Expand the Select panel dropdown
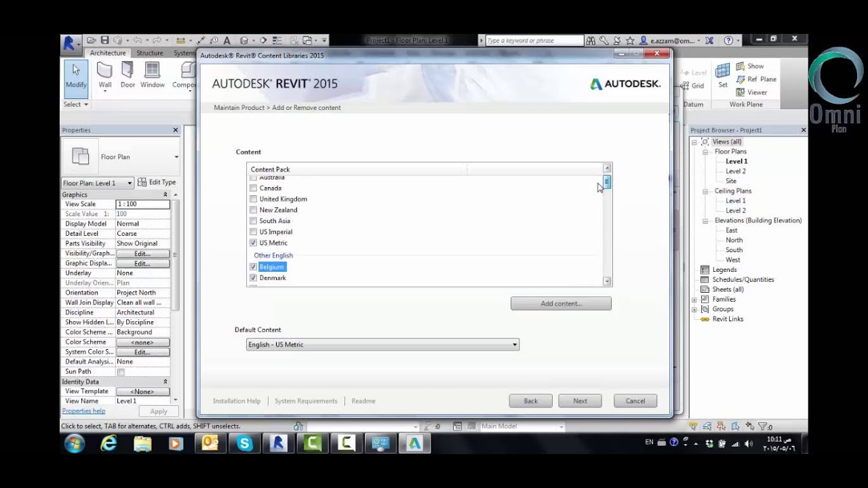Image resolution: width=868 pixels, height=488 pixels. [x=76, y=104]
